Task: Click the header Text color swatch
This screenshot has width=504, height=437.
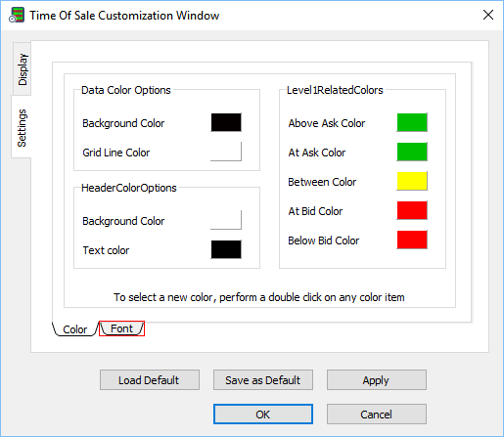Action: coord(226,249)
